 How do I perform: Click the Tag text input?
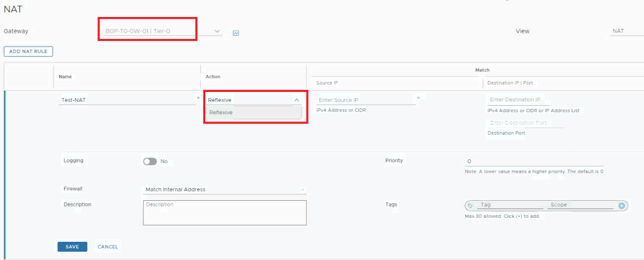[509, 205]
